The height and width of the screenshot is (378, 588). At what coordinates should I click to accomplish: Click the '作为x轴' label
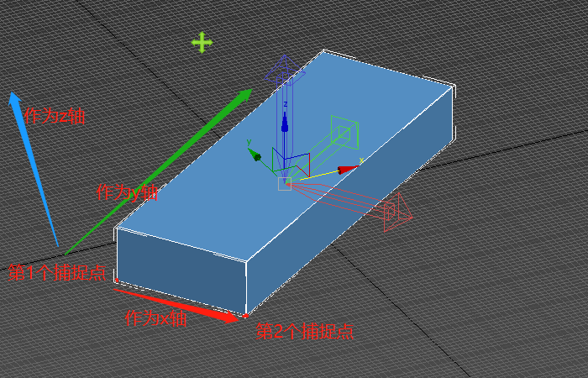click(x=155, y=319)
